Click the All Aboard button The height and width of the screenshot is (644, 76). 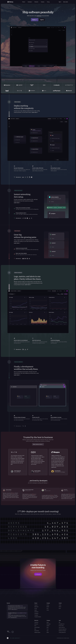(38, 574)
